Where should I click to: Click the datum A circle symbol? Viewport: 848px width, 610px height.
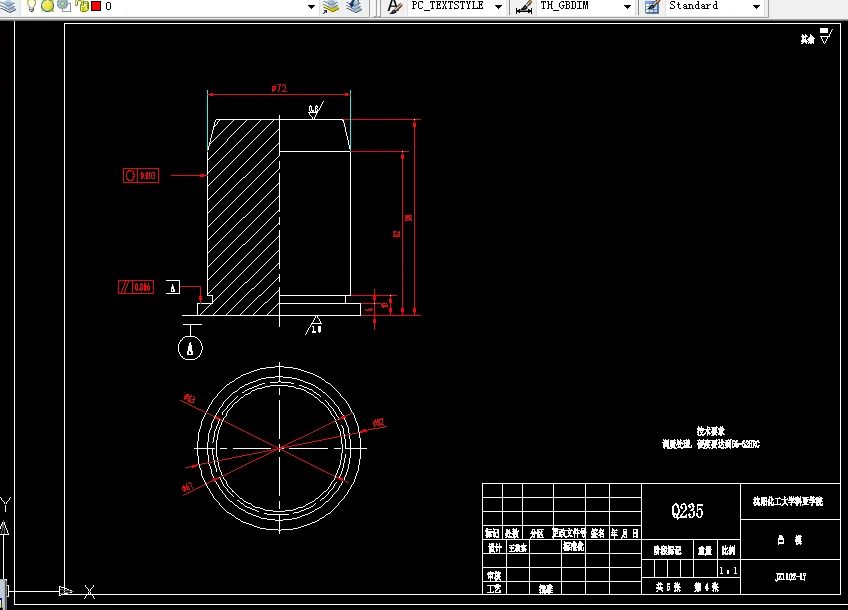point(190,348)
